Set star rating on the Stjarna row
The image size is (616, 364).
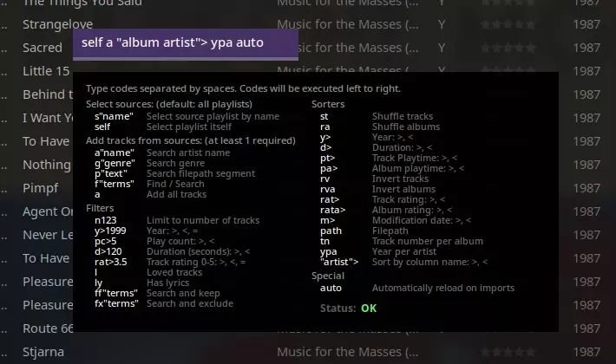coord(508,352)
